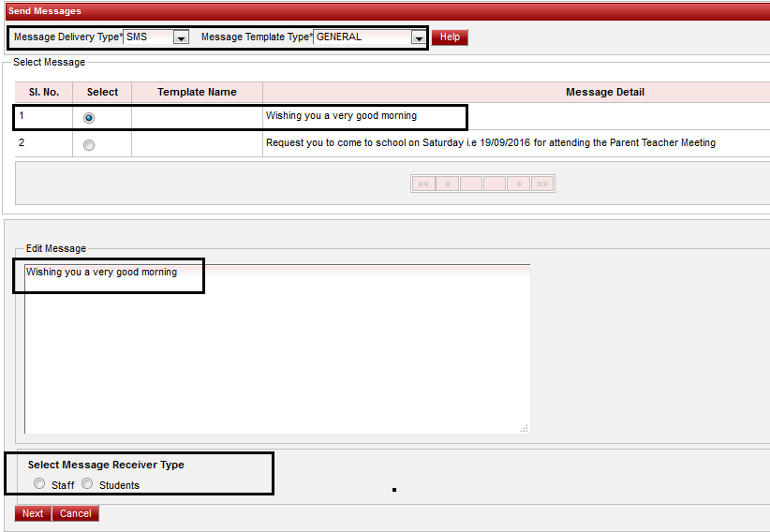The width and height of the screenshot is (770, 532).
Task: Go to first page in pagination
Action: 423,184
